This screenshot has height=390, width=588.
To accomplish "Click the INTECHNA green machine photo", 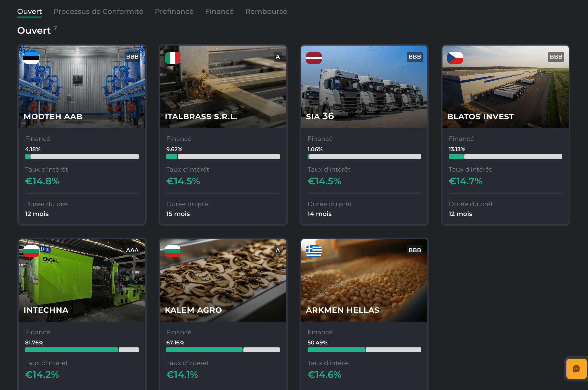I will [x=82, y=280].
